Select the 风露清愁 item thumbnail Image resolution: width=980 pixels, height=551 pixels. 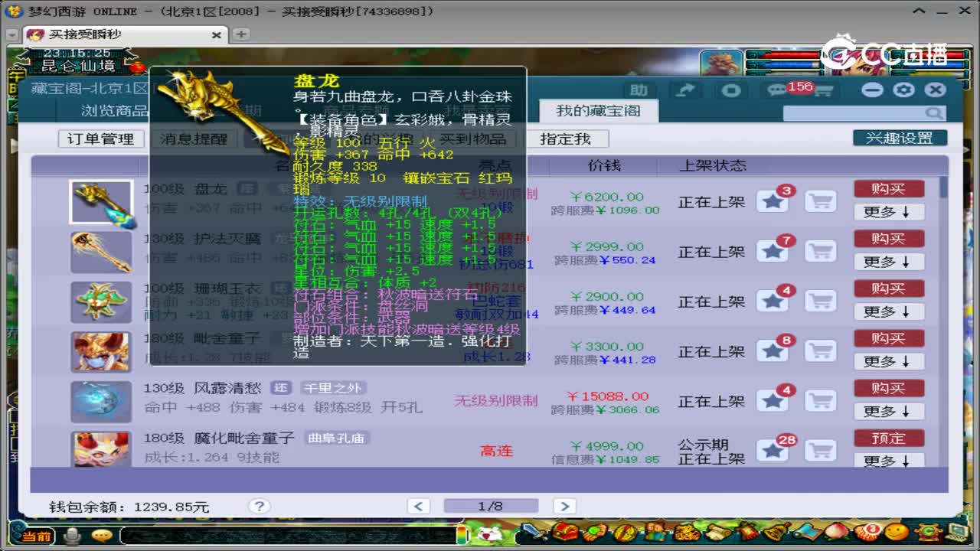101,401
